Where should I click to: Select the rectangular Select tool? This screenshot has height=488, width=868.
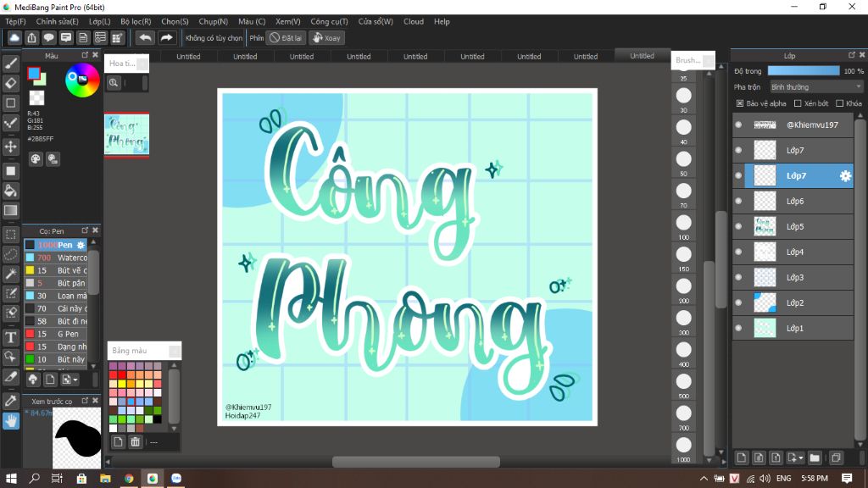(x=10, y=235)
